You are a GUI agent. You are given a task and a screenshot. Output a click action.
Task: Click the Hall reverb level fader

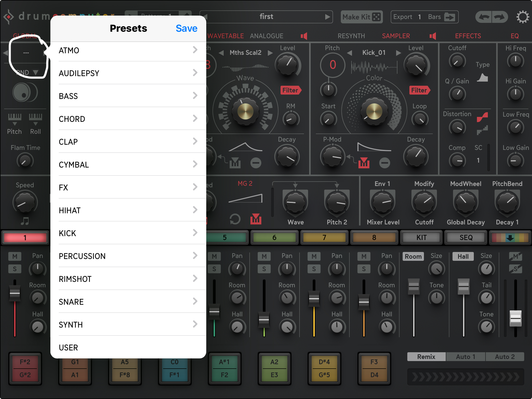click(x=463, y=287)
